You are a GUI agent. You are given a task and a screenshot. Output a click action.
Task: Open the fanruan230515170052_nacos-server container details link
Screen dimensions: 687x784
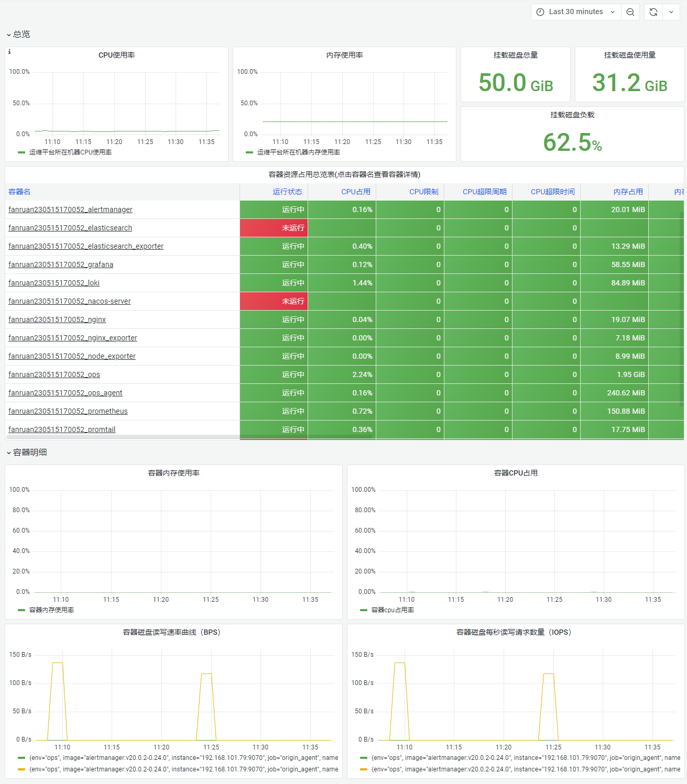pos(70,301)
